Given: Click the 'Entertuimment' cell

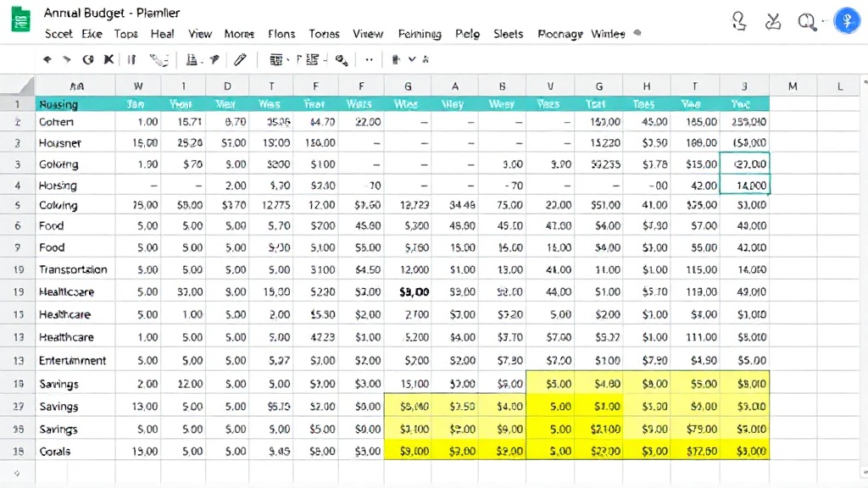Looking at the screenshot, I should click(x=75, y=360).
